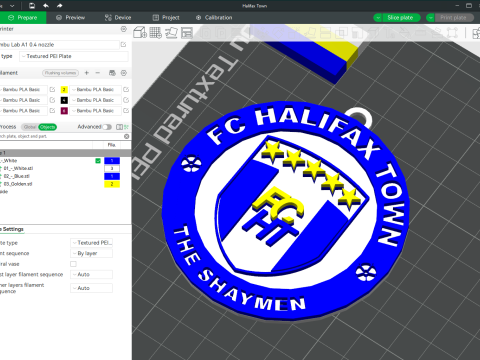Switch to the Prepare tab

23,18
